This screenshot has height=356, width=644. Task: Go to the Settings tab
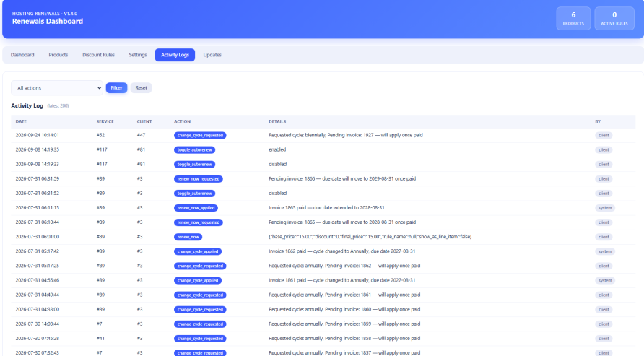pos(138,55)
